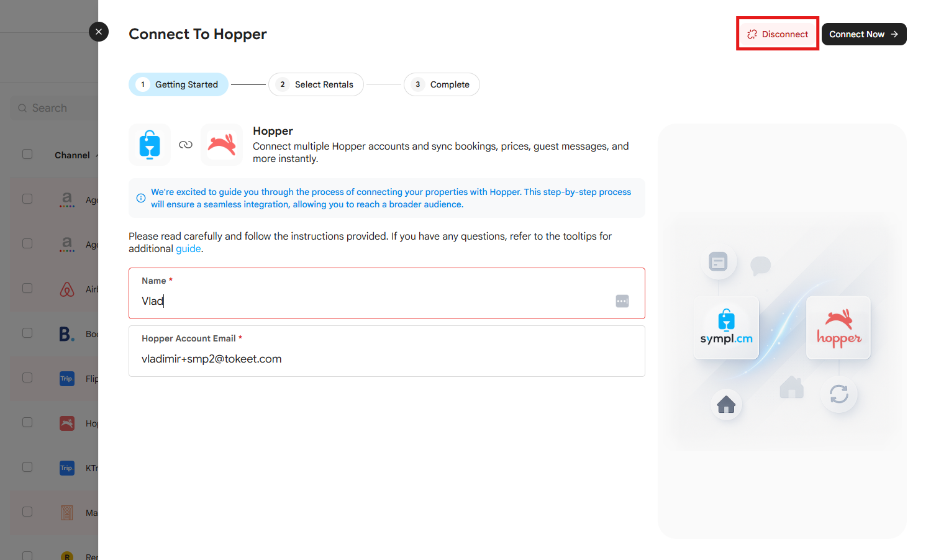Go to the Complete step

tap(442, 84)
